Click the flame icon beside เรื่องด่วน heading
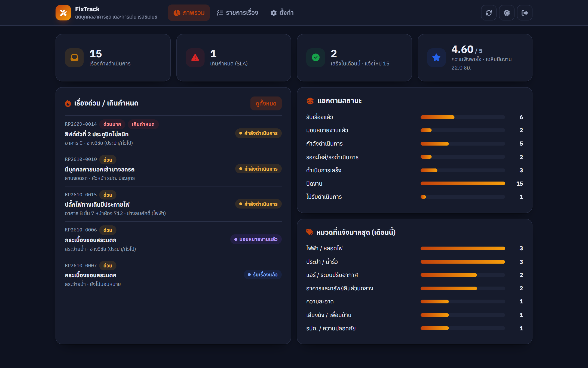Image resolution: width=588 pixels, height=368 pixels. click(68, 103)
